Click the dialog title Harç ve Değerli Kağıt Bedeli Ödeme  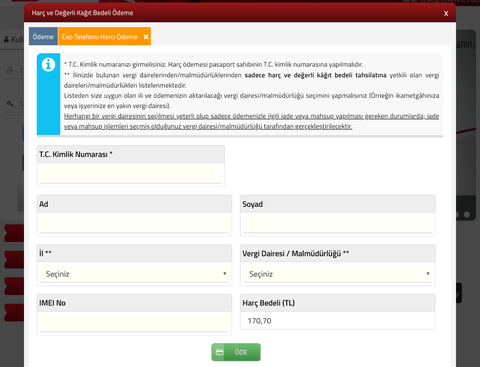tap(82, 13)
